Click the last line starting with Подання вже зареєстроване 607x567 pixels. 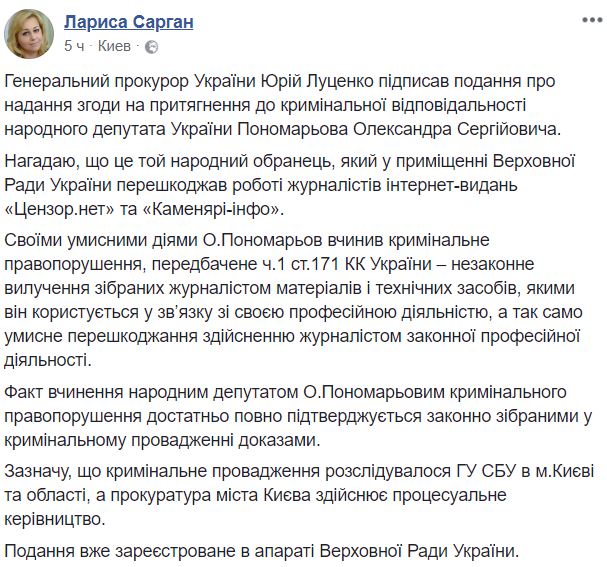tap(261, 551)
